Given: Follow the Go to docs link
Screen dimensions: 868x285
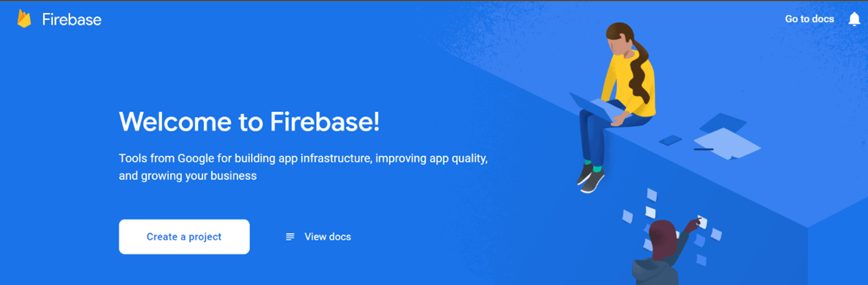Looking at the screenshot, I should click(810, 19).
